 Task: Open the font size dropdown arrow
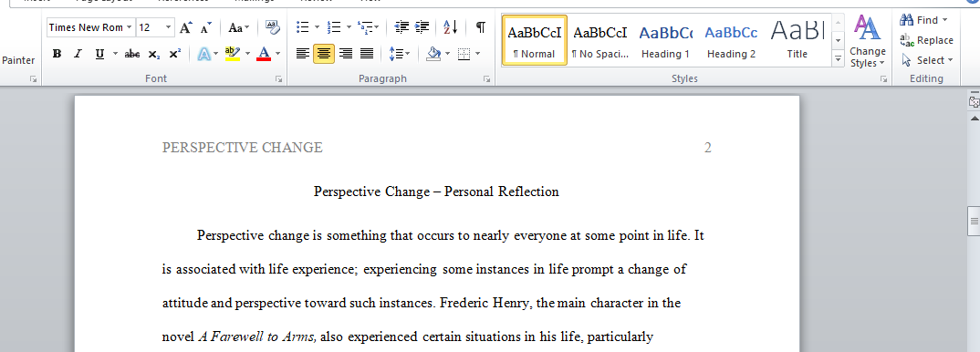168,27
